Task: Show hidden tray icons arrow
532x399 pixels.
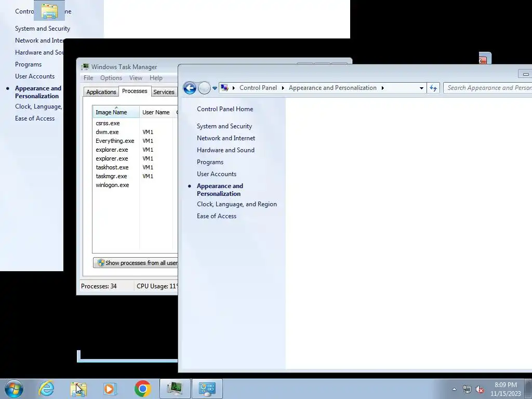Action: [454, 389]
